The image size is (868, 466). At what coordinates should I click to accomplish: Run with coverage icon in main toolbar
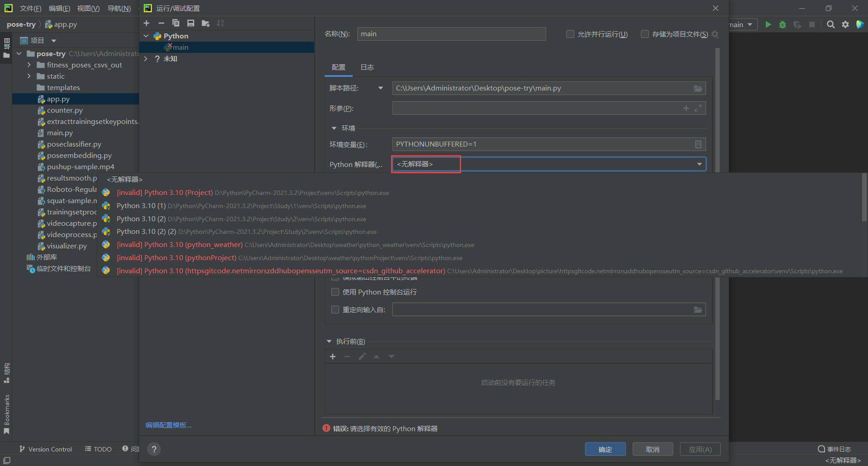pyautogui.click(x=797, y=24)
